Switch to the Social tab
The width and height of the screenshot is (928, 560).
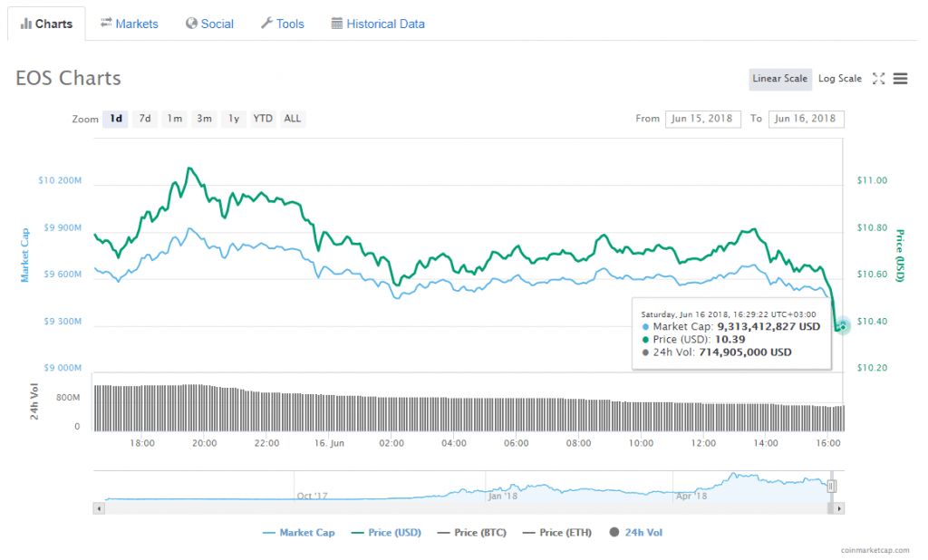point(209,24)
